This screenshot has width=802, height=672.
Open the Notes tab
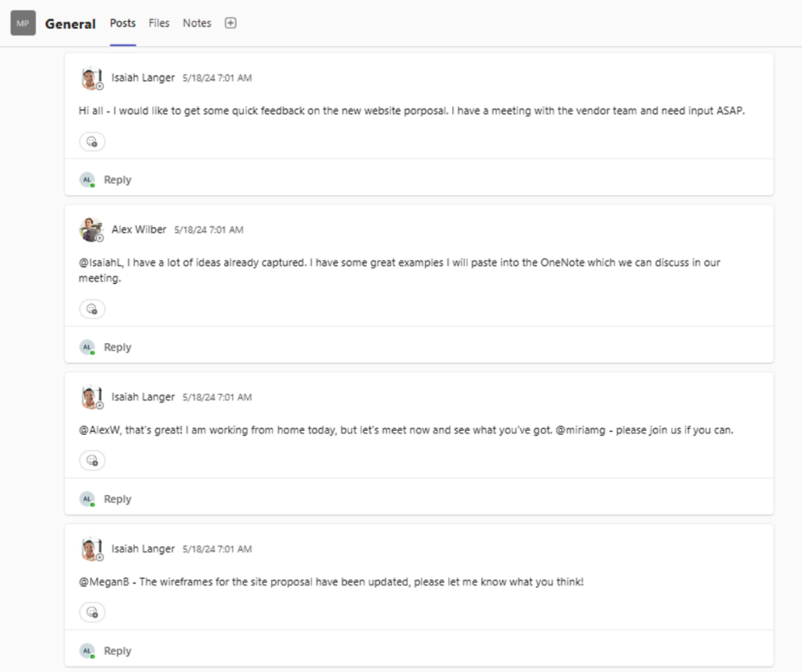click(x=196, y=23)
